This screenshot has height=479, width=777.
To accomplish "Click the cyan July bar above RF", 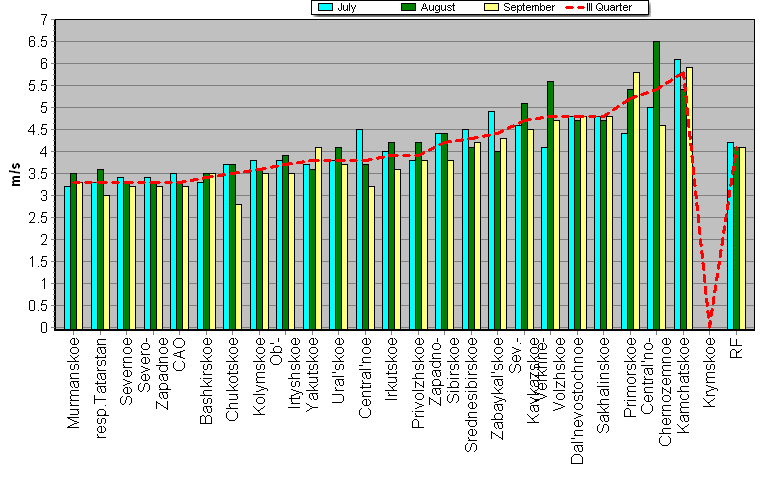I will point(730,235).
